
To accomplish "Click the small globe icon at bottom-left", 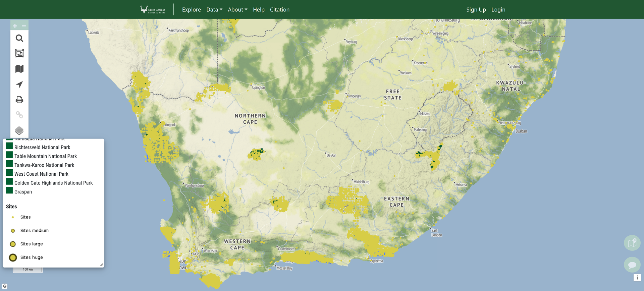I will point(5,286).
